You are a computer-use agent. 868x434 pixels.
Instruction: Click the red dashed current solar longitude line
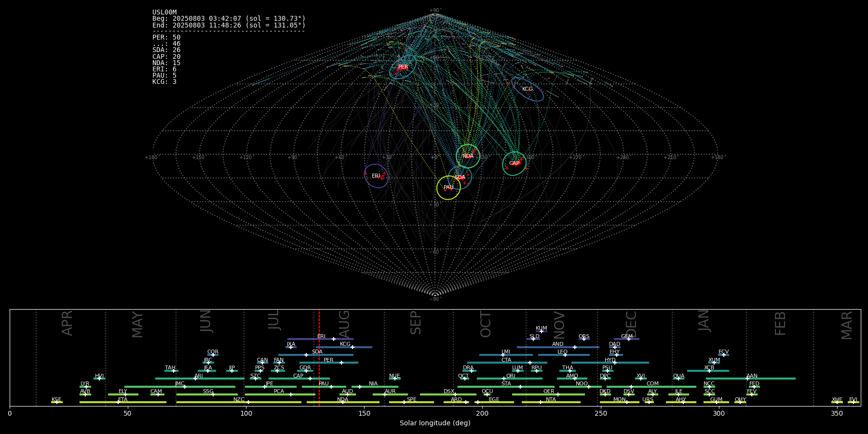coord(319,357)
